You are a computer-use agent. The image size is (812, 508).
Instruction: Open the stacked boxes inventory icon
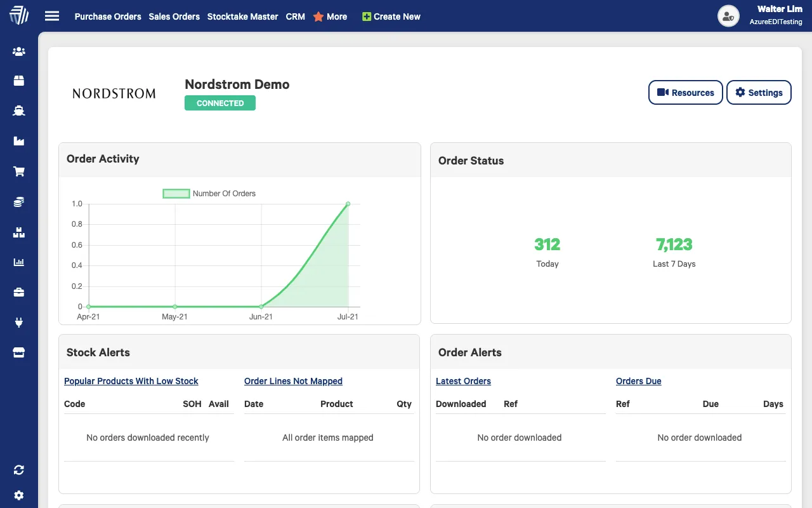click(x=19, y=232)
